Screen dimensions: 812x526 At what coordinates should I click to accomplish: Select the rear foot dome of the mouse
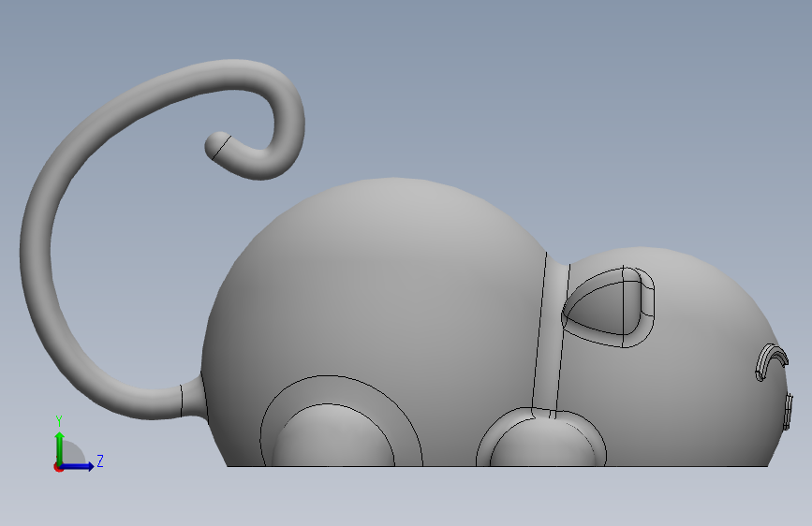tap(333, 438)
